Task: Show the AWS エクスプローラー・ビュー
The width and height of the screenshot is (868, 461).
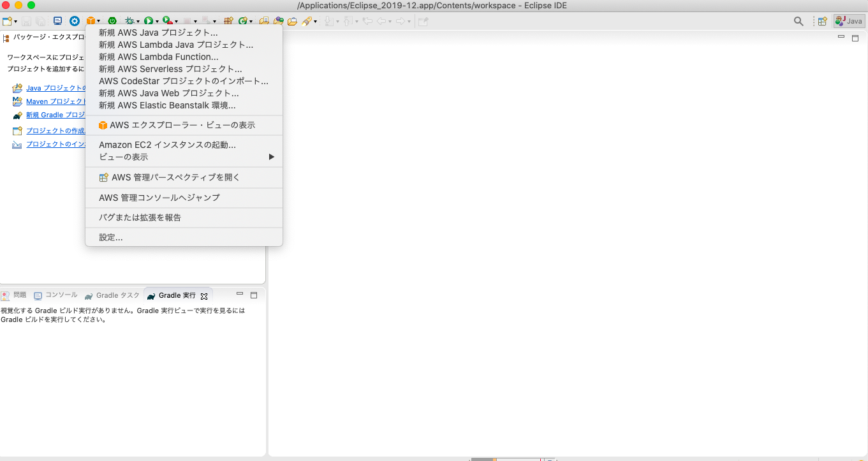Action: (x=184, y=125)
